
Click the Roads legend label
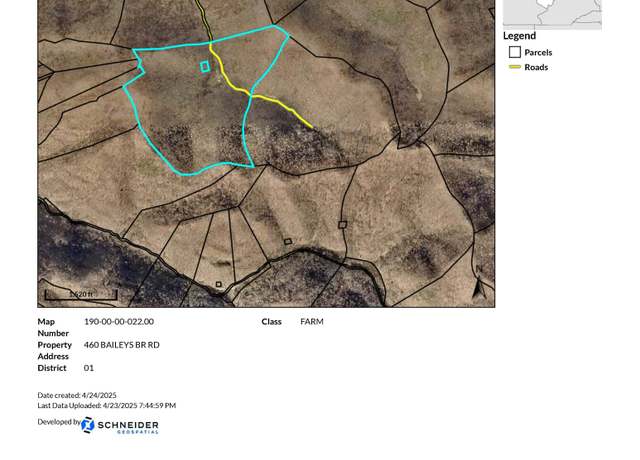(x=536, y=67)
